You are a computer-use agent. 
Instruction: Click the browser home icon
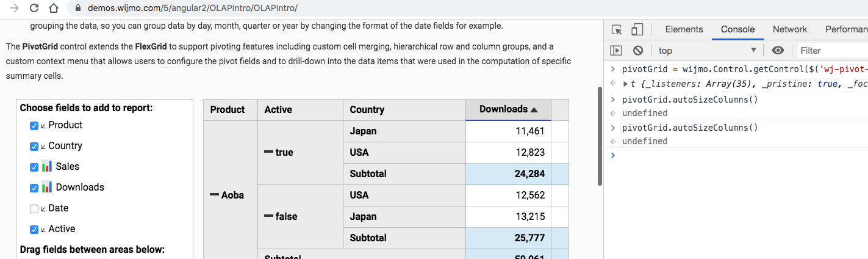pyautogui.click(x=54, y=9)
